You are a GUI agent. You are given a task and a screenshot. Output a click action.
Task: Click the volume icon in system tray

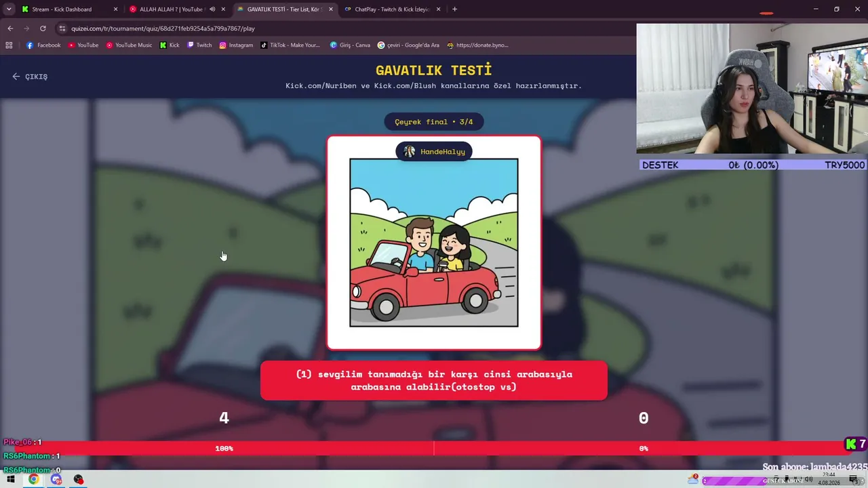[x=808, y=479]
